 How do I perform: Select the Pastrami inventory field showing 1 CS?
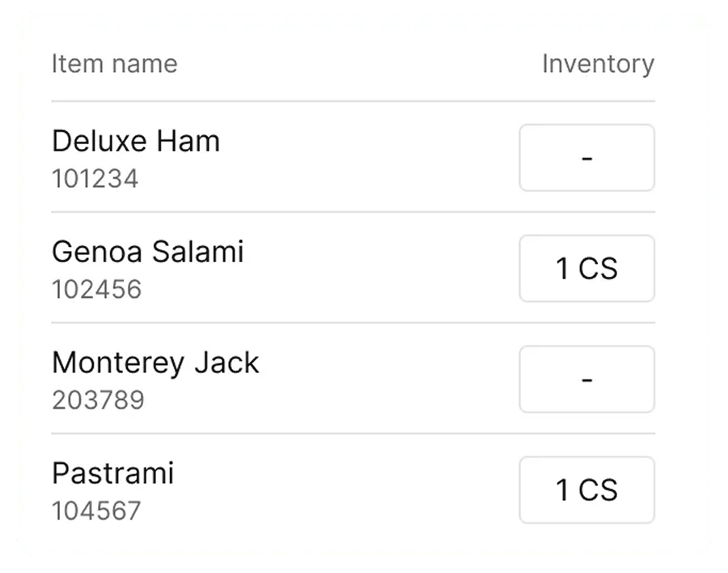587,490
